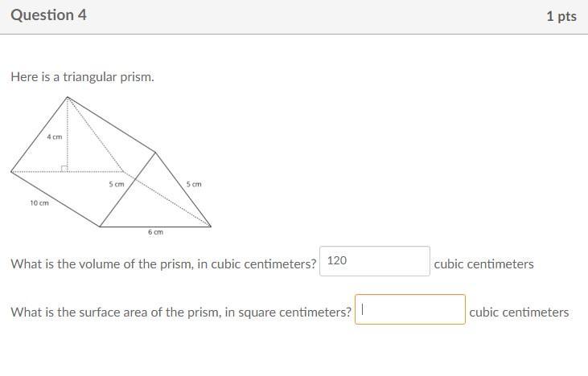Click the volume answer field containing 120

click(375, 261)
